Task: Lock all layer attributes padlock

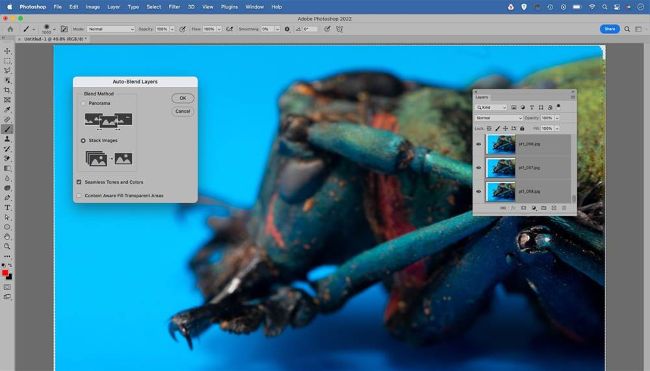Action: 522,129
